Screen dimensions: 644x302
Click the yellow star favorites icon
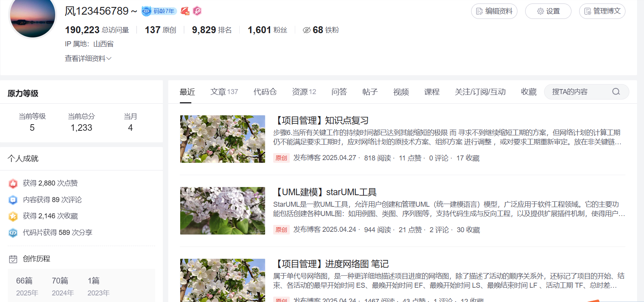coord(13,216)
